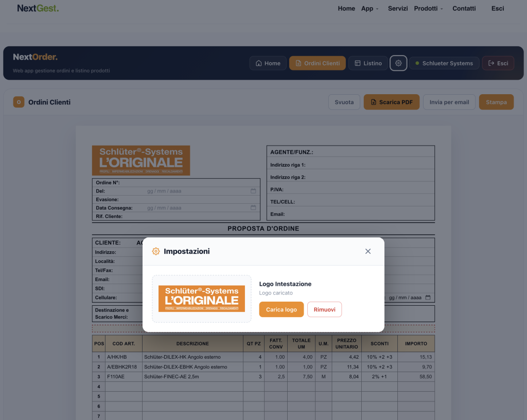Click Rimuovi to remove the logo
The image size is (527, 420).
tap(324, 309)
